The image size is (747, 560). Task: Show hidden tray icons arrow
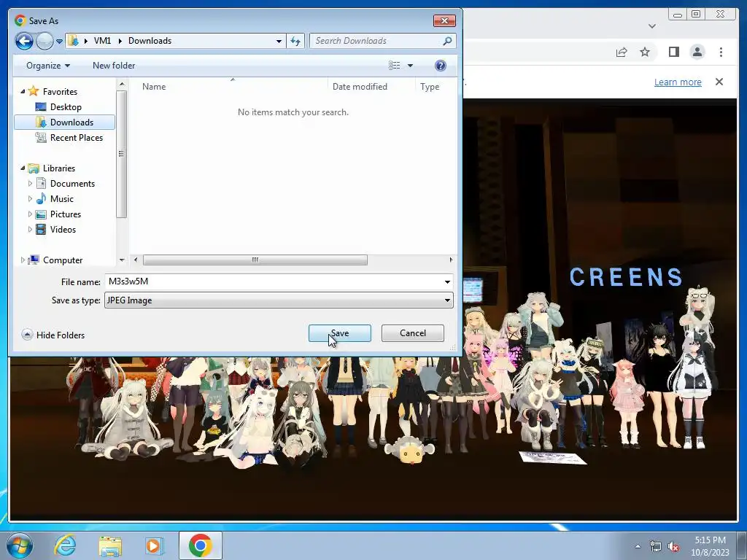638,546
